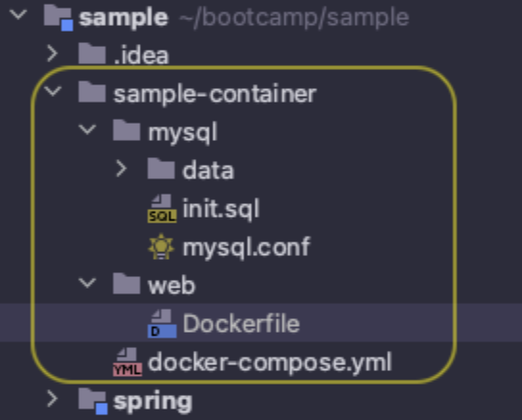Click the YML icon beside docker-compose.yml
The width and height of the screenshot is (522, 420).
click(128, 362)
